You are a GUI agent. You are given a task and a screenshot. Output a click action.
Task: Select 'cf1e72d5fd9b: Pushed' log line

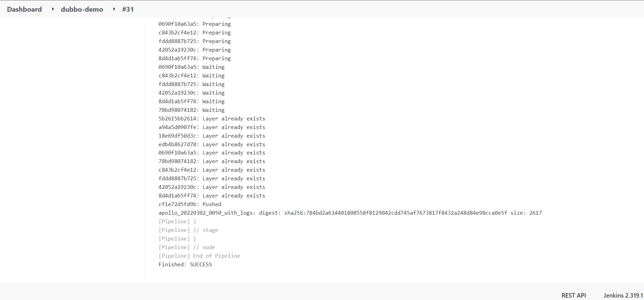pyautogui.click(x=190, y=204)
